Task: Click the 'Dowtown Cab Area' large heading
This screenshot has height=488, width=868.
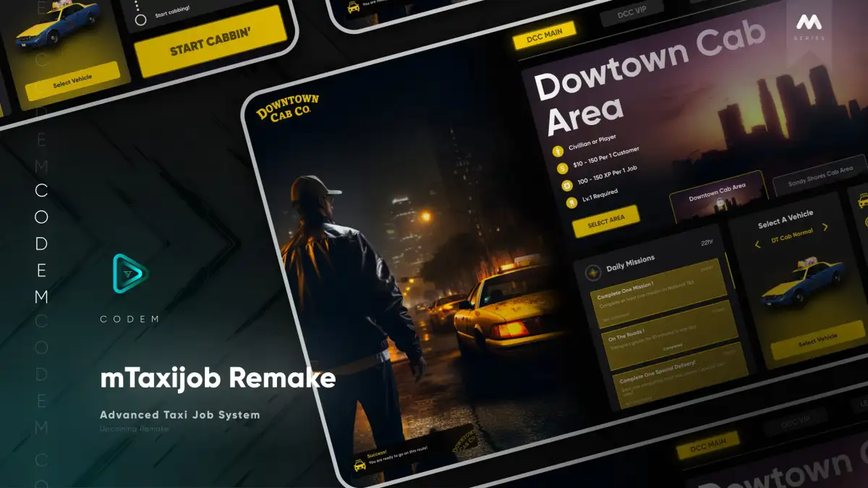Action: [x=650, y=80]
